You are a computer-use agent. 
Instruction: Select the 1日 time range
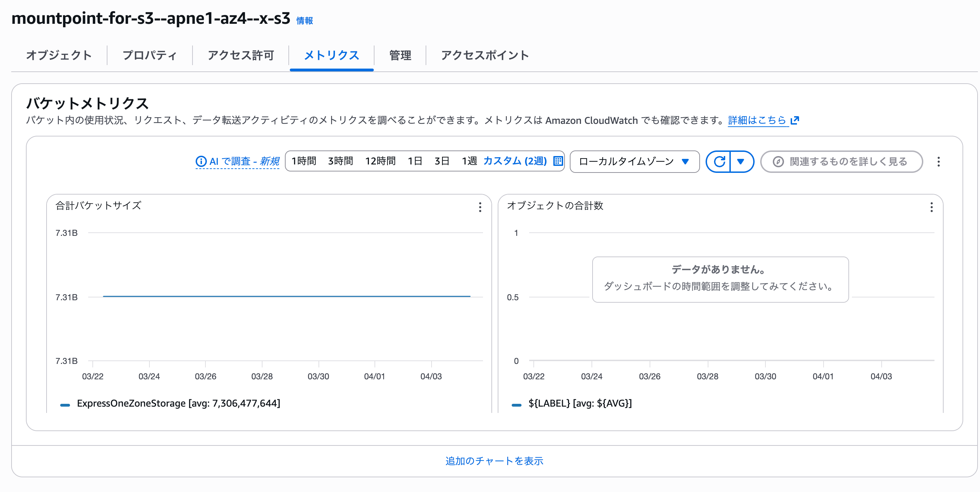(x=415, y=161)
